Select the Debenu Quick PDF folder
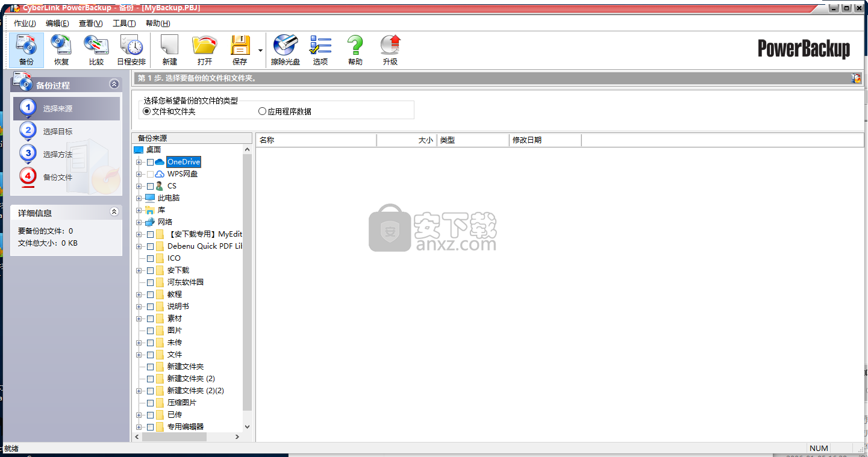 [x=205, y=246]
